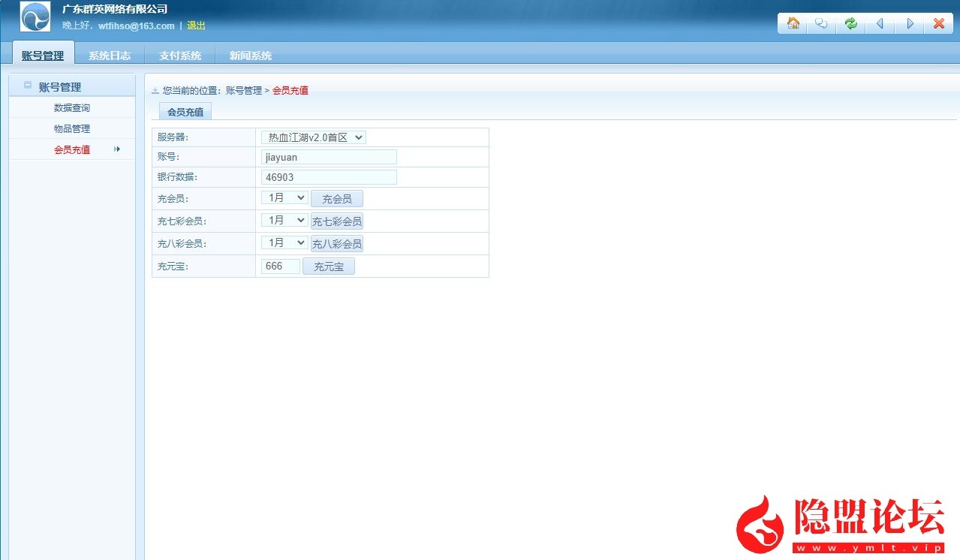
Task: Open the 充七彩会员 month selector
Action: coord(284,220)
